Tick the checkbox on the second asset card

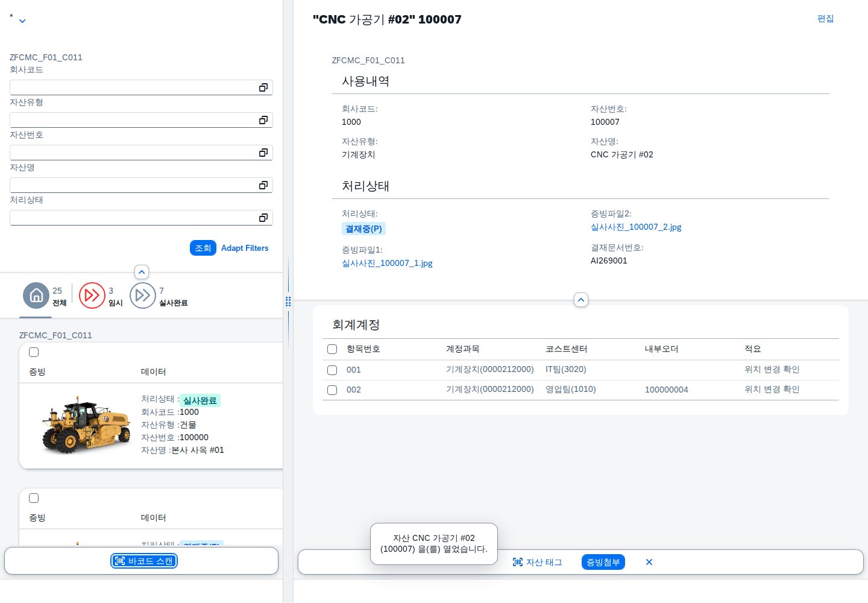(x=34, y=498)
